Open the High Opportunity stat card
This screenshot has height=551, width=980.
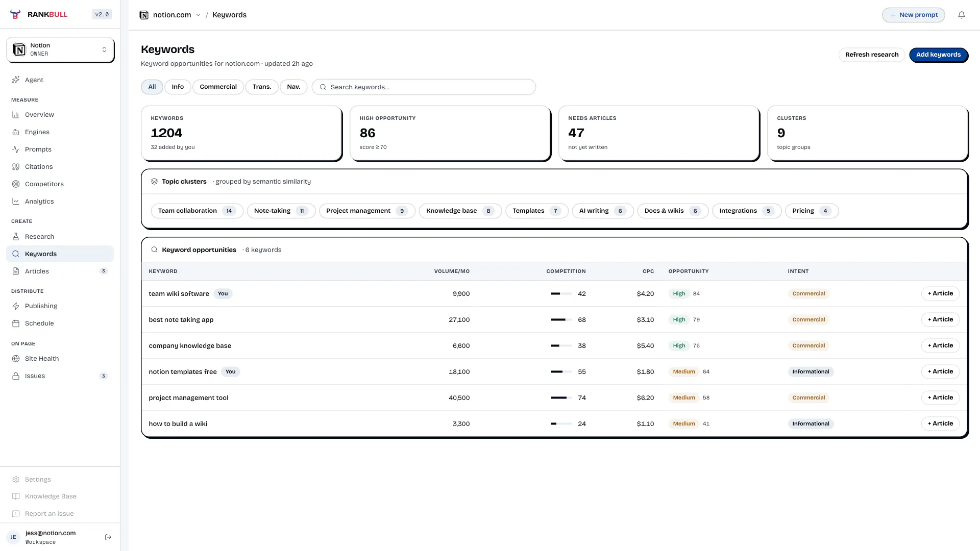click(450, 133)
